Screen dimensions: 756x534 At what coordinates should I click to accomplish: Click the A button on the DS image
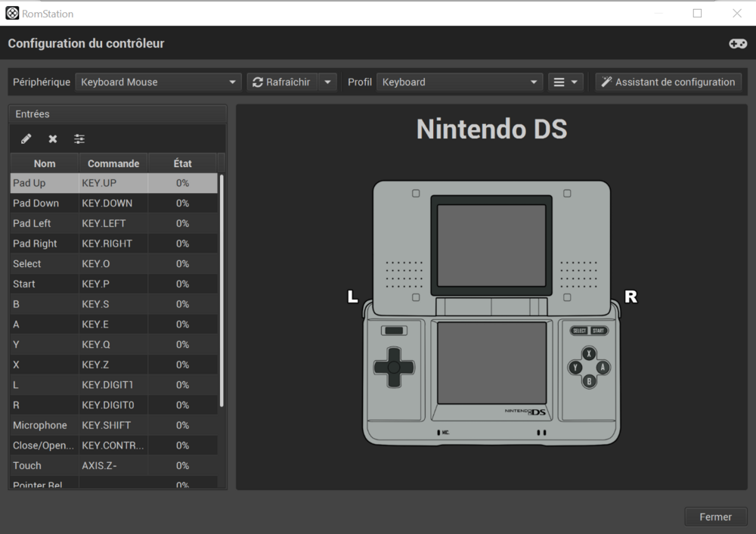(603, 368)
